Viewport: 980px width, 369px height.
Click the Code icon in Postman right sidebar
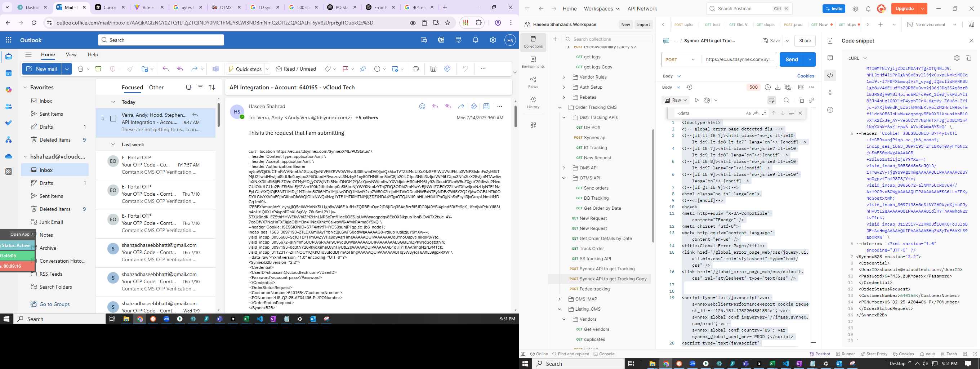[x=830, y=75]
